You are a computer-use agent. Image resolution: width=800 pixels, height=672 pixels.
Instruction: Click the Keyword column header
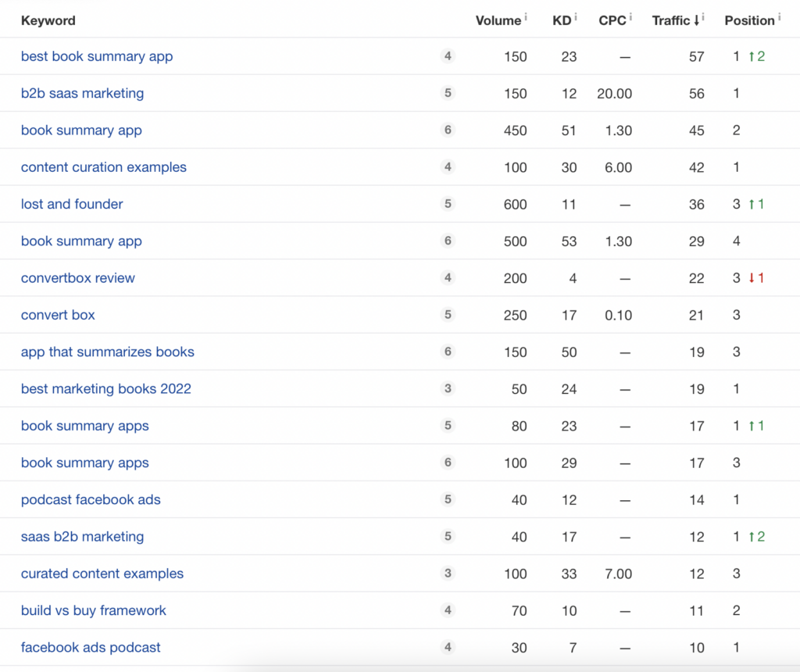[48, 21]
